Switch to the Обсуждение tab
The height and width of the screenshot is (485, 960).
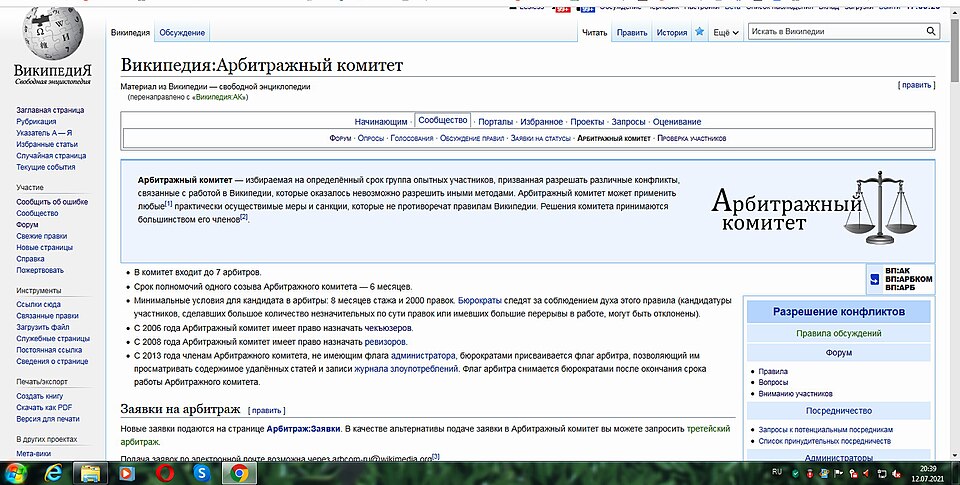tap(182, 32)
